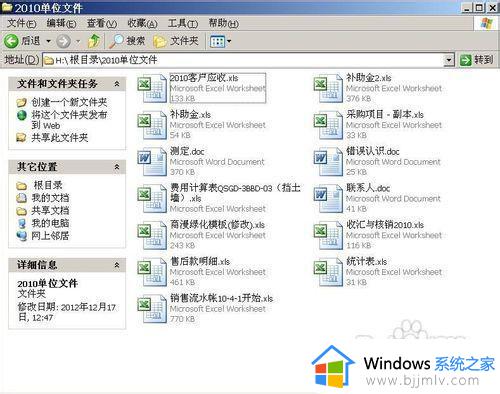
Task: Click the 统计表.xls file name text
Action: click(366, 261)
